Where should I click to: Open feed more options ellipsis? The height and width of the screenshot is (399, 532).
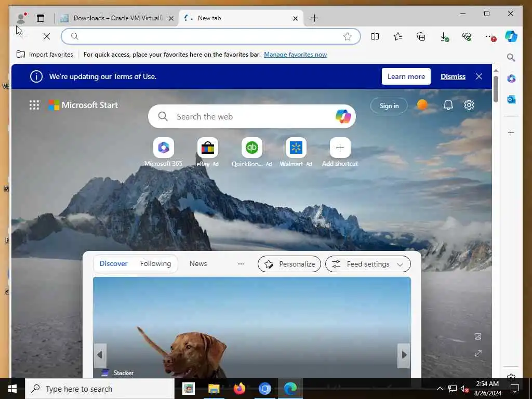[241, 263]
